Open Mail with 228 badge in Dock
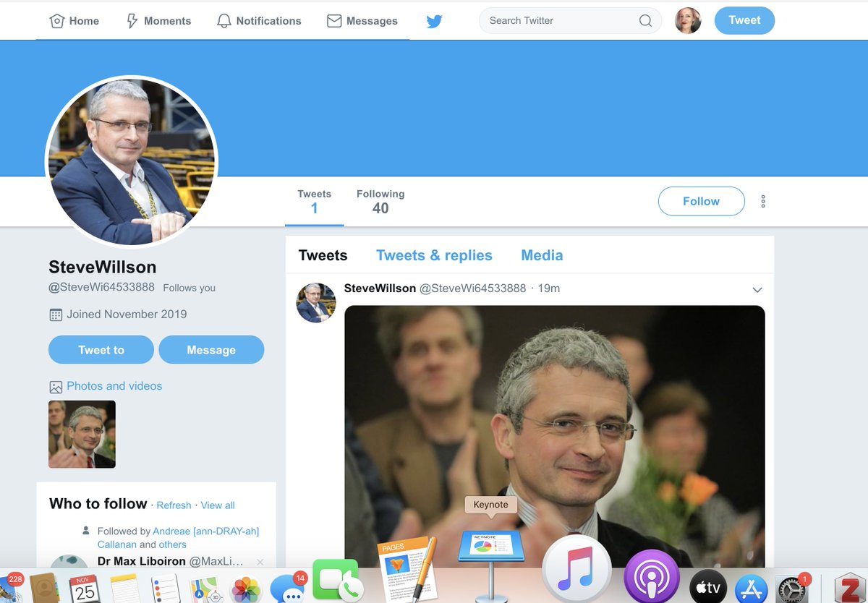Screen dimensions: 868x603 (11, 589)
